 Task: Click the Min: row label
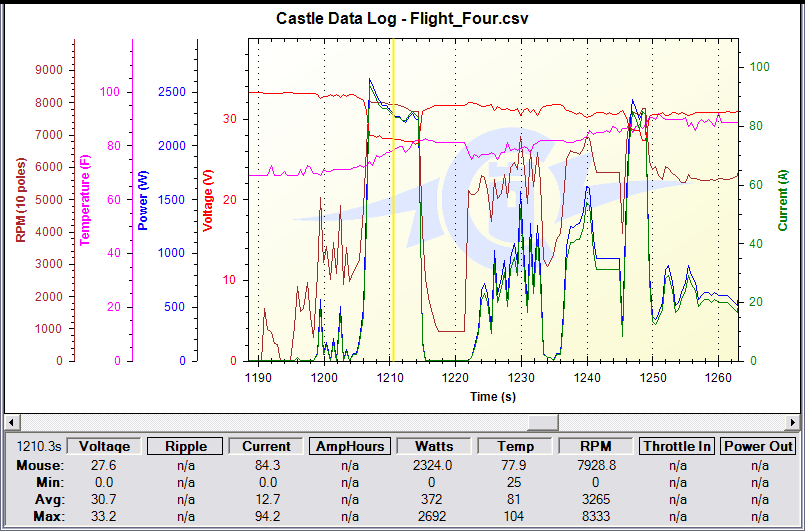(x=50, y=482)
